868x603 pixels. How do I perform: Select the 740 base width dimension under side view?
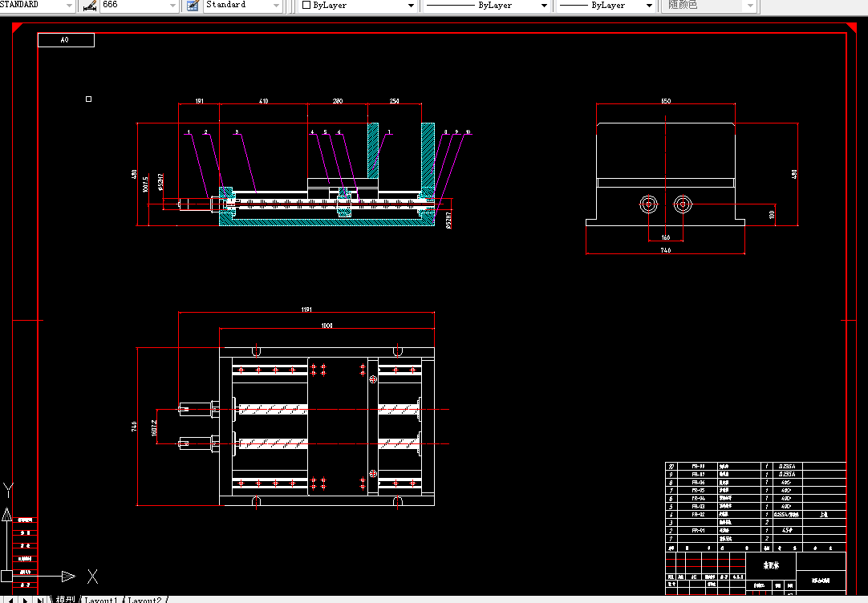click(x=665, y=251)
